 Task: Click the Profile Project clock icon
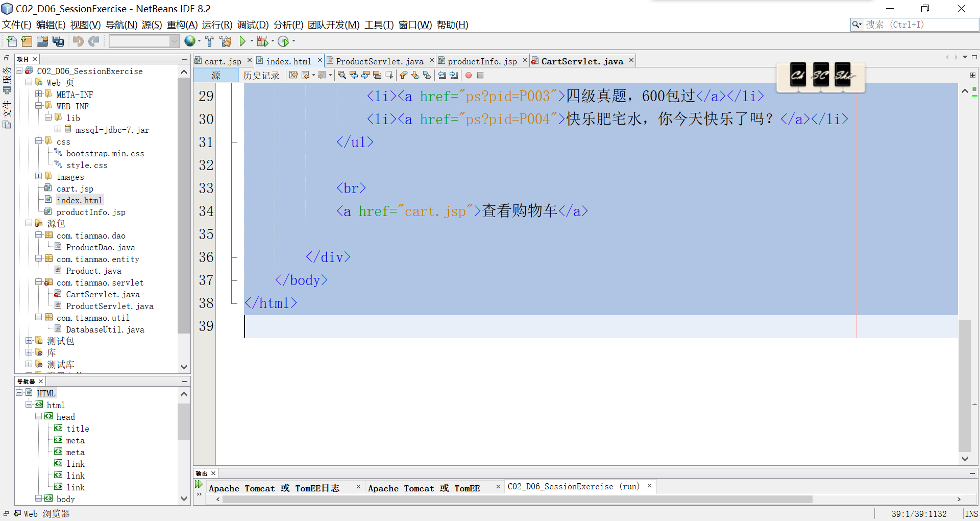pos(283,41)
